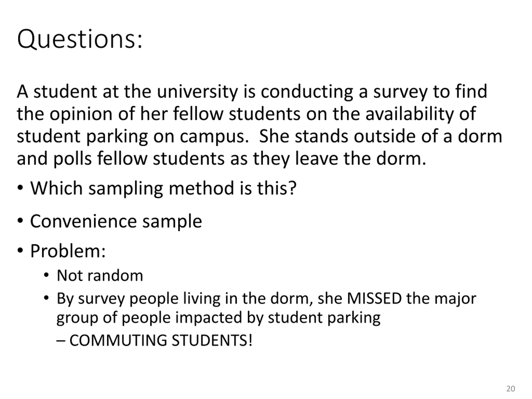Click the bullet marker before "Problem:"
Viewport: 532px width, 399px height.
(20, 250)
